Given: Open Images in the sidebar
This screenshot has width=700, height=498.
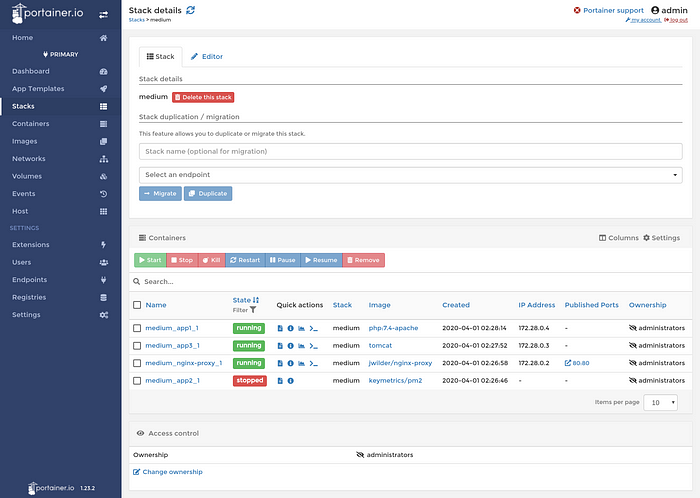Looking at the screenshot, I should coord(60,141).
